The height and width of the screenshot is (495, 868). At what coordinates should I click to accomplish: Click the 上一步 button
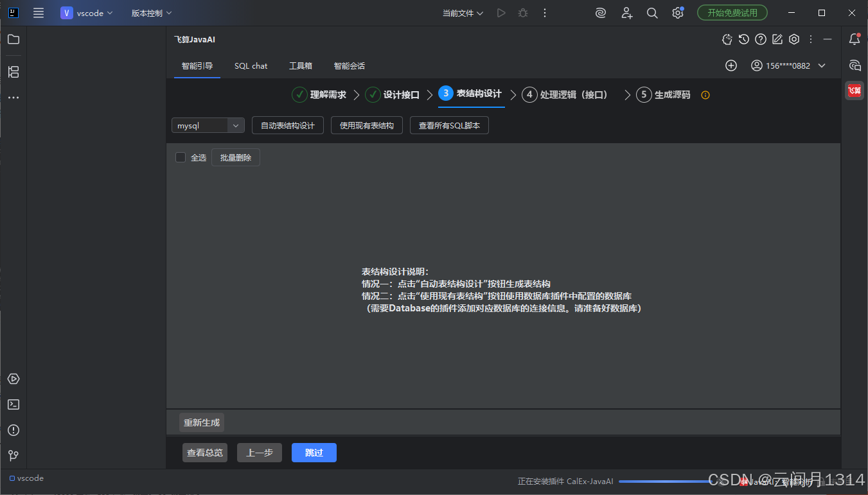click(260, 453)
